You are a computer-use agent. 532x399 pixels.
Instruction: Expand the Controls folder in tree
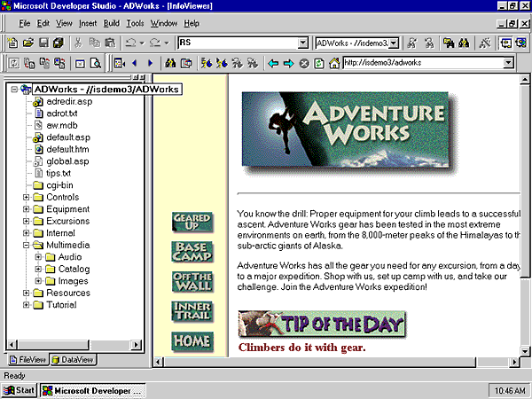[27, 197]
